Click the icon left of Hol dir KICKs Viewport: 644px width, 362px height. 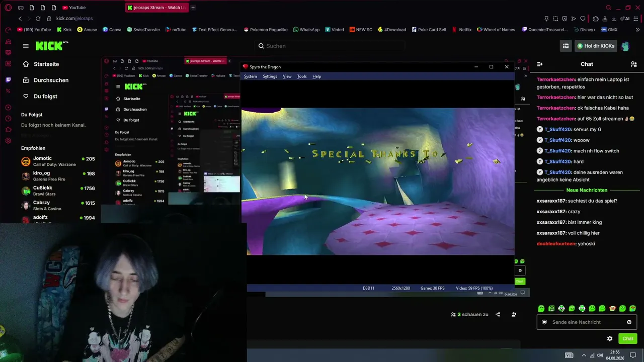566,46
